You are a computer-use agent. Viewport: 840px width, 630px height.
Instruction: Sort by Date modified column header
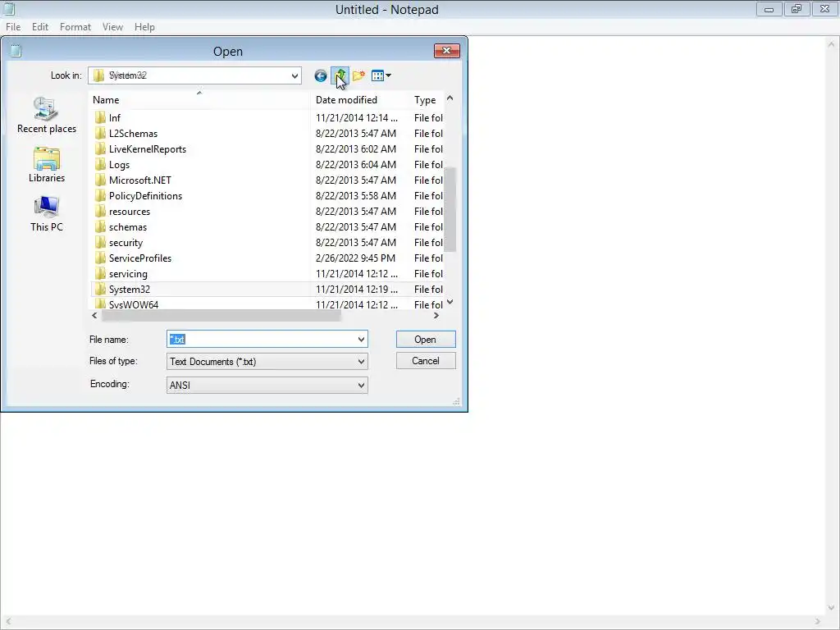point(359,99)
